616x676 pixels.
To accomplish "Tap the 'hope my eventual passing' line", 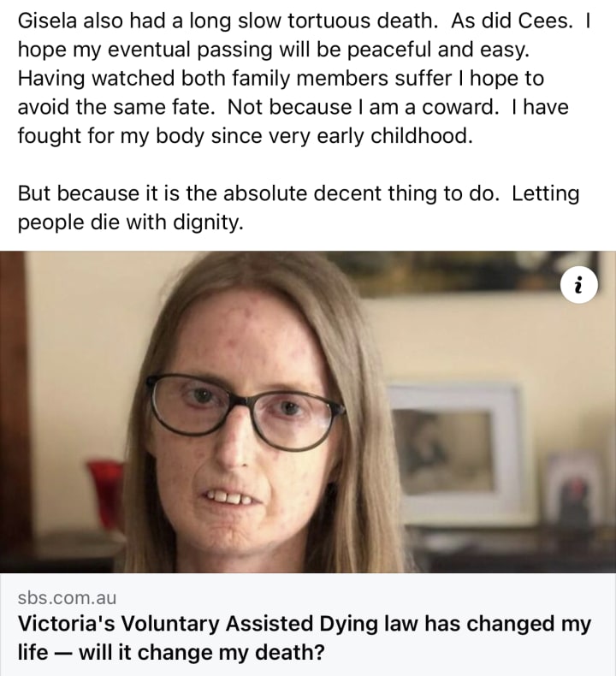I will [x=273, y=50].
